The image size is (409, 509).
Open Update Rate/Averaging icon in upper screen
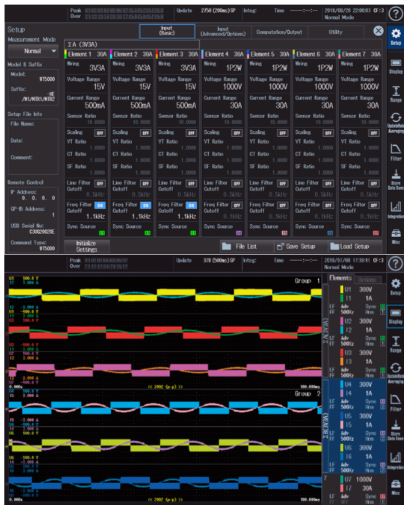[x=396, y=122]
